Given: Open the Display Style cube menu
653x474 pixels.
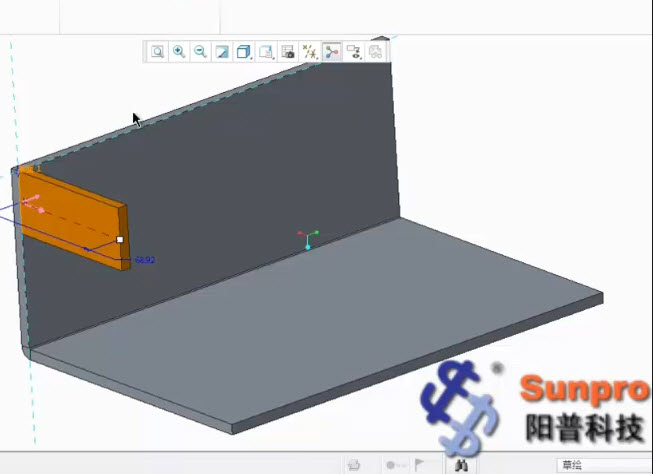Looking at the screenshot, I should tap(244, 52).
